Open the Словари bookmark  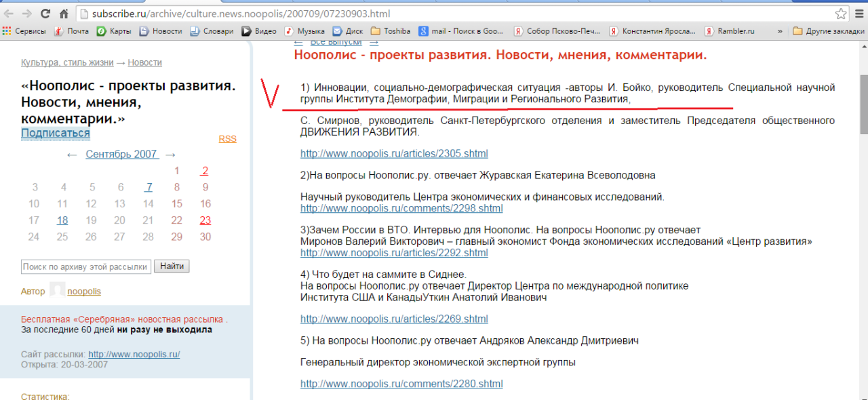(212, 31)
